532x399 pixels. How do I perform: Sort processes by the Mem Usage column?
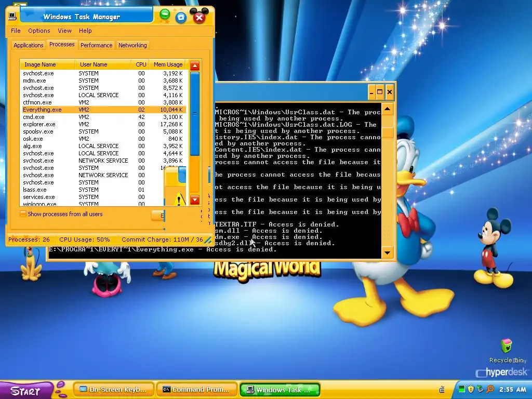[168, 64]
